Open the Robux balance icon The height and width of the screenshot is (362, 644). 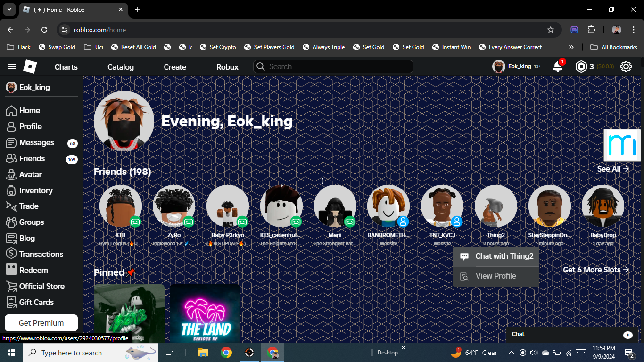(x=581, y=66)
